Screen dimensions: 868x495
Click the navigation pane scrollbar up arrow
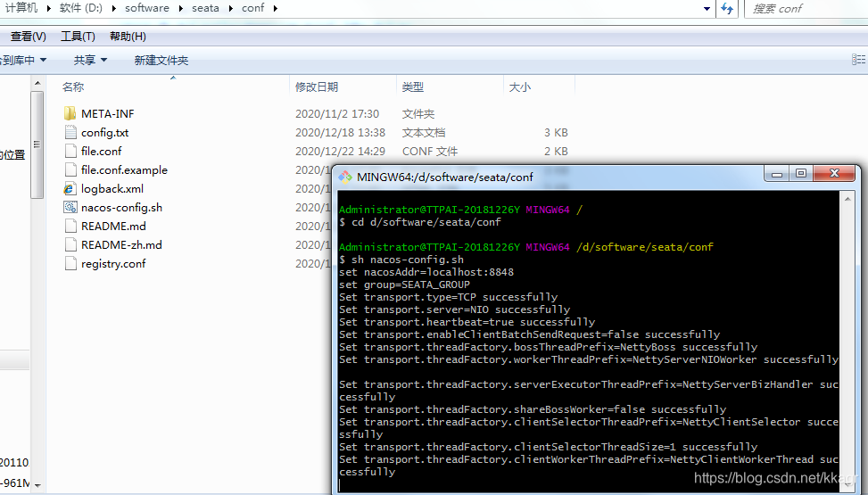pyautogui.click(x=37, y=84)
